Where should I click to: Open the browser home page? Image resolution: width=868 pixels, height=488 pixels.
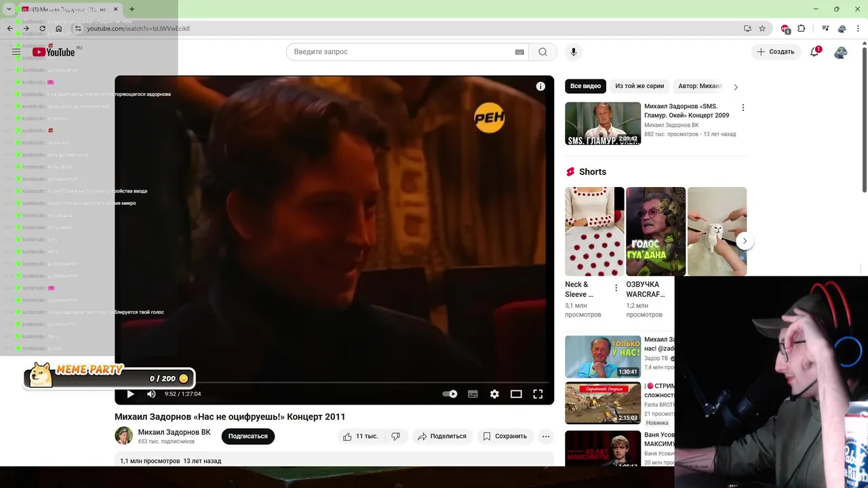59,28
